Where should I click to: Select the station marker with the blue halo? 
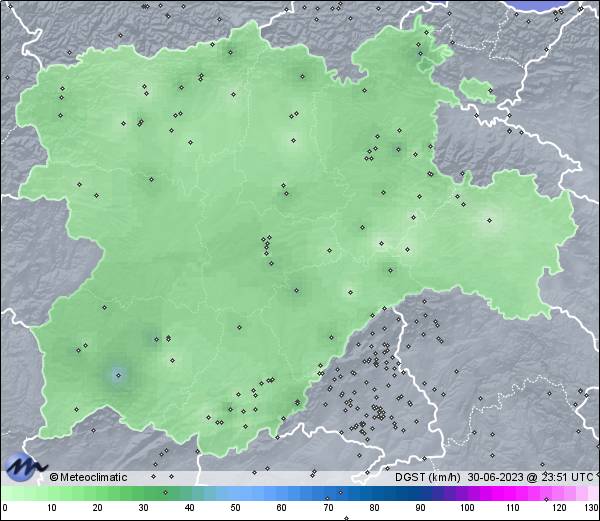click(x=118, y=375)
